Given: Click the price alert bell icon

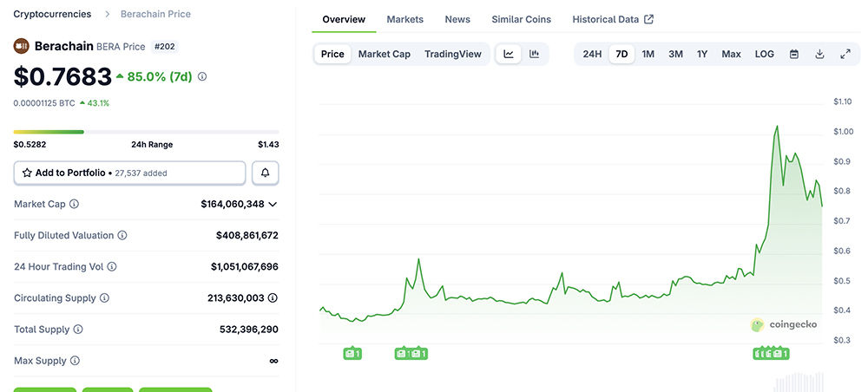Looking at the screenshot, I should pos(265,173).
